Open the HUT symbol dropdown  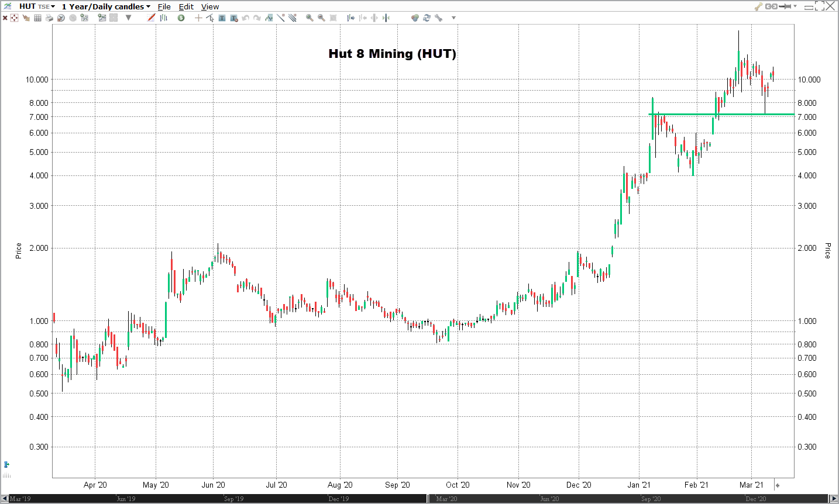pos(37,6)
